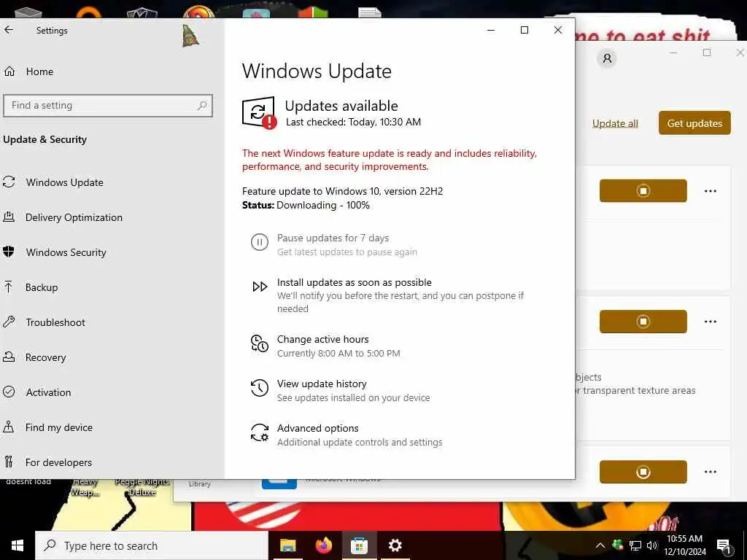Click the magnifier icon in Find a setting
This screenshot has width=747, height=560.
click(x=202, y=105)
